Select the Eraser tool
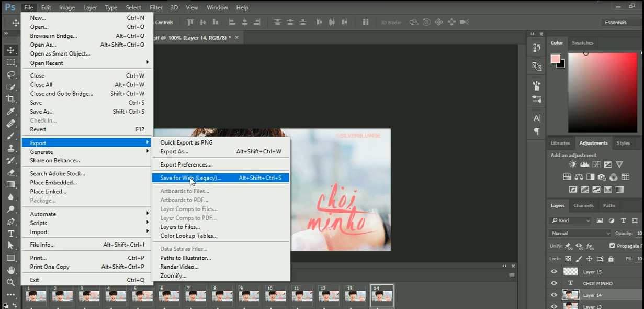The image size is (644, 309). 10,172
